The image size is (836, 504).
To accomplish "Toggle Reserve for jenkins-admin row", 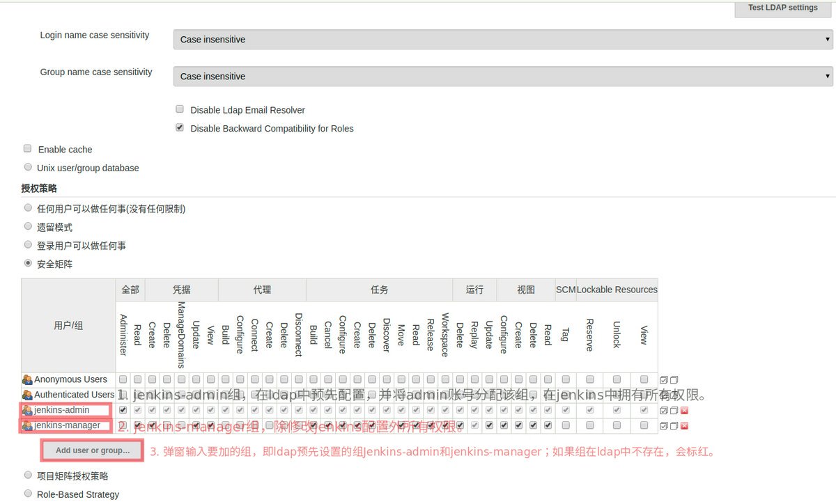I will pos(589,410).
